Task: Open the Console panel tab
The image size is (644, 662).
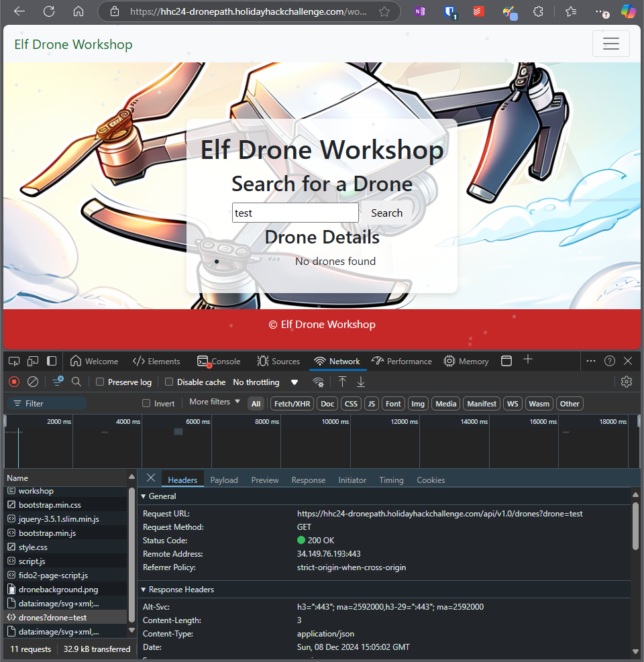Action: [x=219, y=362]
